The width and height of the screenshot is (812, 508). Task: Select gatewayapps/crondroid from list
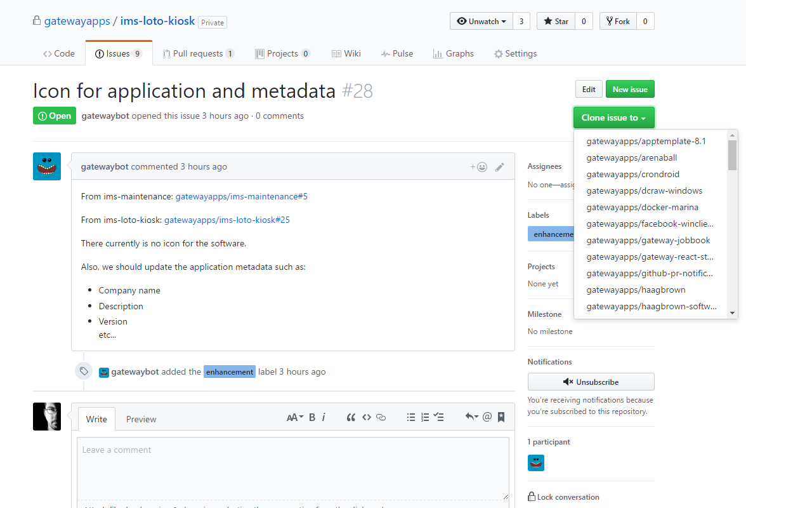click(x=650, y=174)
